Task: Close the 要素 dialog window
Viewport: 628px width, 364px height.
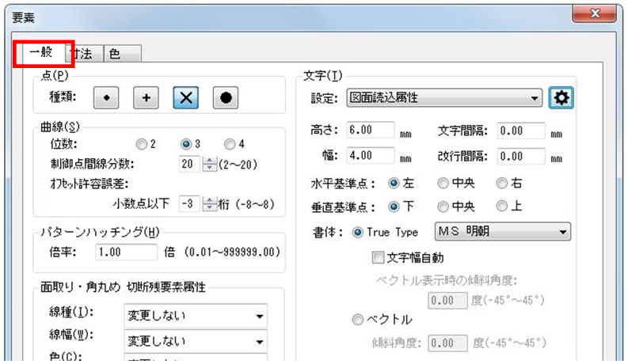Action: click(x=595, y=13)
